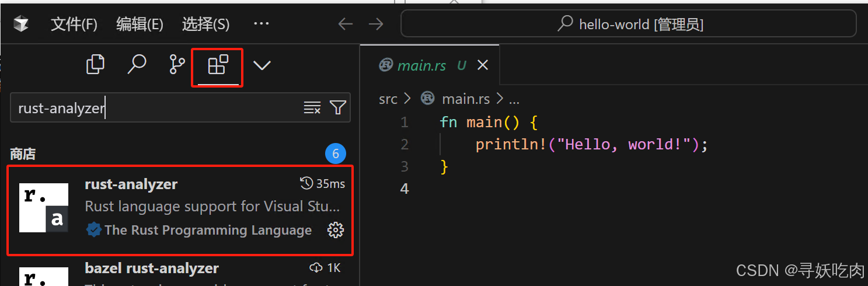Click line number 2 in gutter
The height and width of the screenshot is (286, 868).
(405, 144)
